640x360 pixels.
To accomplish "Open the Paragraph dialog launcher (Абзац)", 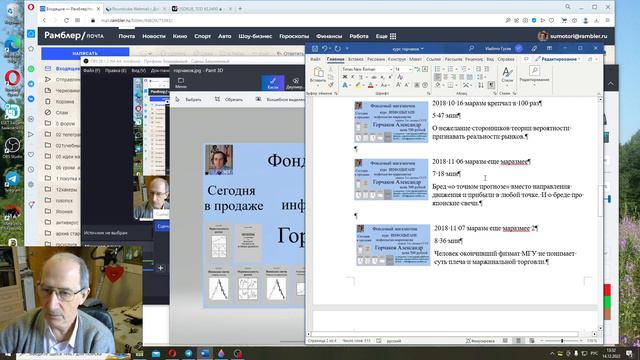I will click(x=495, y=93).
